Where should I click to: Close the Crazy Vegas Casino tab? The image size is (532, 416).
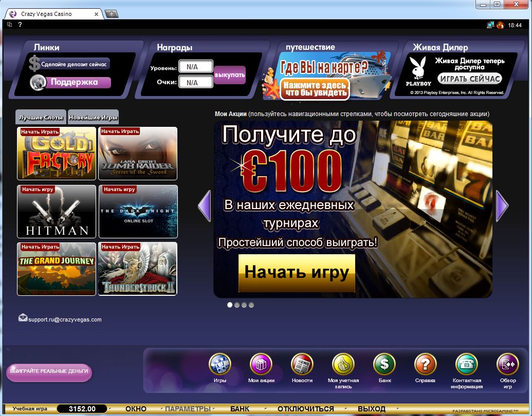tap(96, 14)
